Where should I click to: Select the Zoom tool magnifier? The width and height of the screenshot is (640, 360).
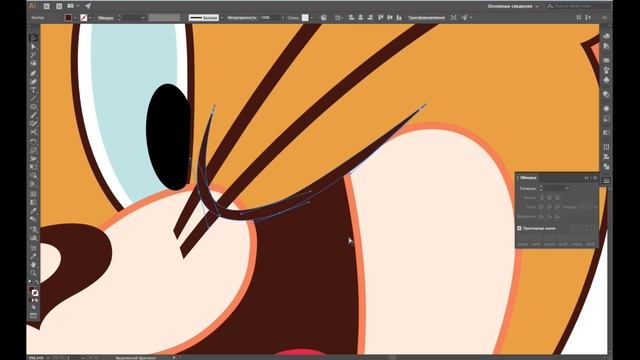pyautogui.click(x=33, y=273)
